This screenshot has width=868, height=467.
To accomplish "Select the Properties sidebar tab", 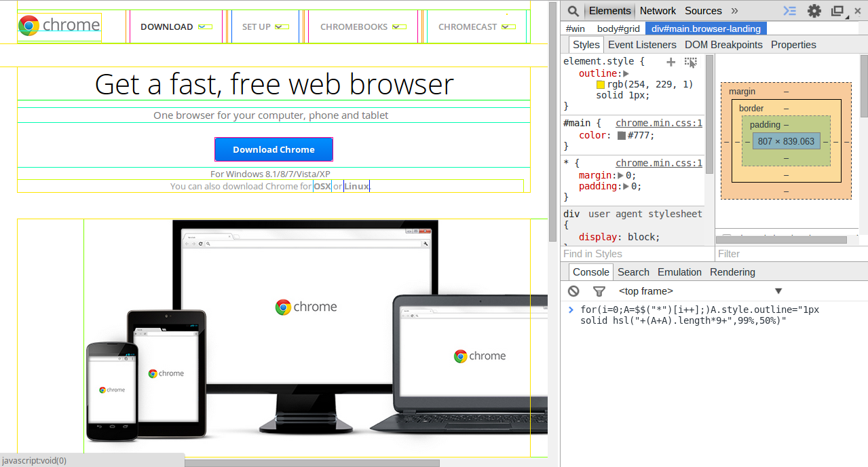I will pos(793,45).
